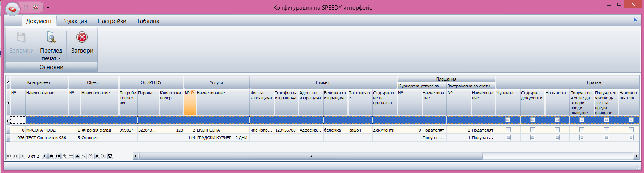Select the ГРАДСКИ КУРИЕР - 2 ДНИ cell
Screen dimensions: 644x173
(223, 138)
